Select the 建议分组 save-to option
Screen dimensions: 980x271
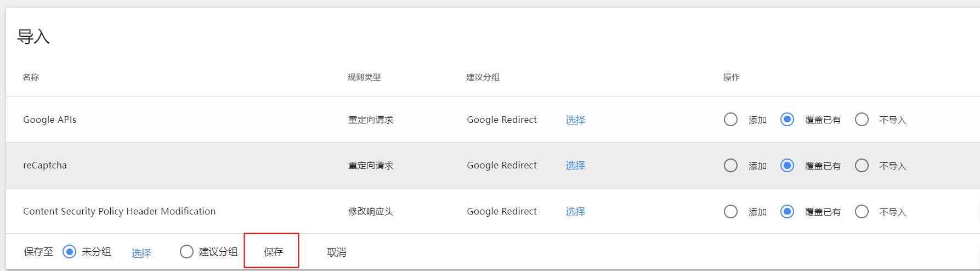click(186, 252)
